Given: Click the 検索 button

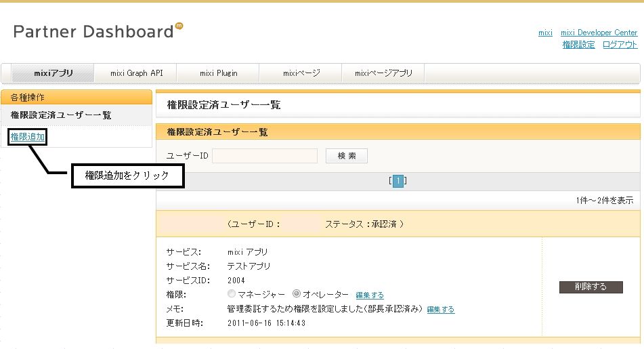Looking at the screenshot, I should [347, 156].
